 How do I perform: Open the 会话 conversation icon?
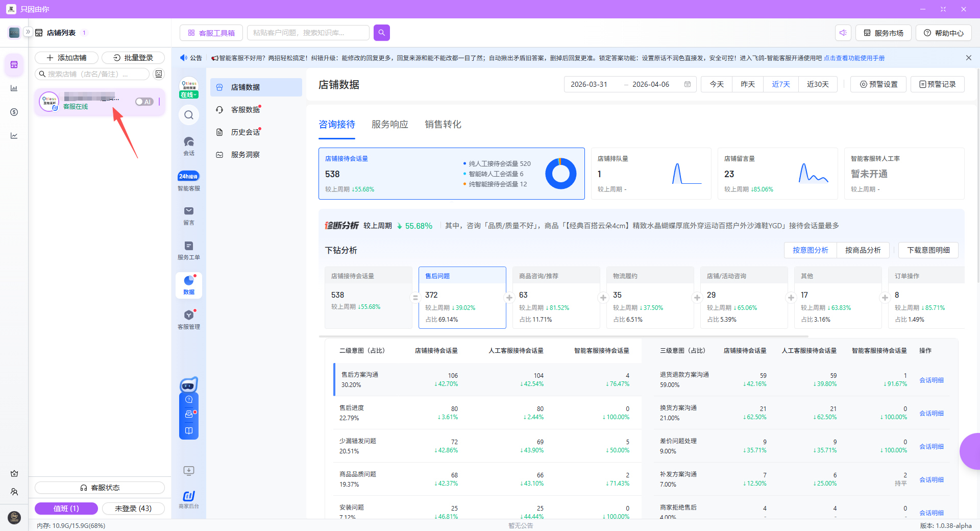(189, 146)
